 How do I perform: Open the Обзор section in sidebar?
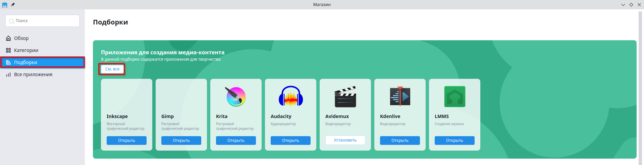[x=21, y=38]
